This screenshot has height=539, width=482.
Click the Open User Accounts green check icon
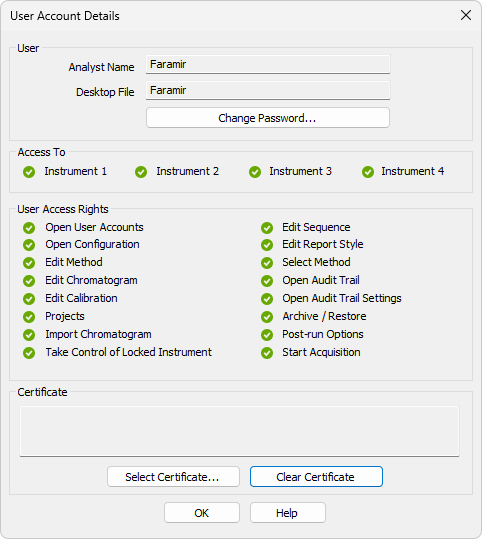[29, 228]
